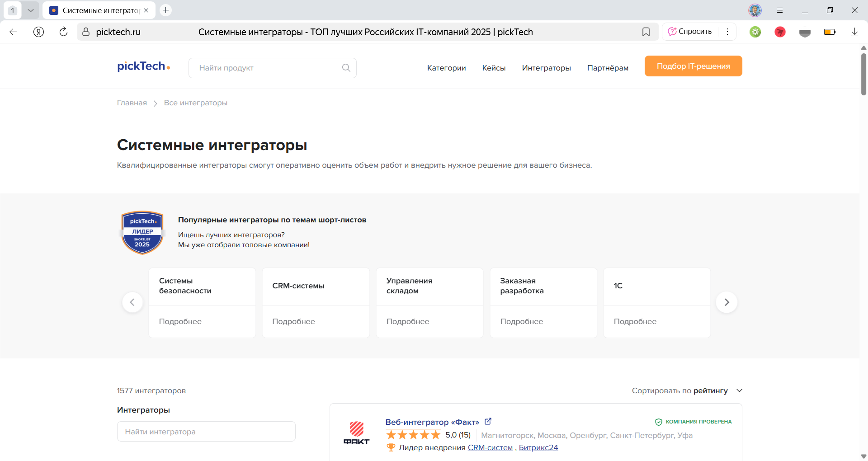The width and height of the screenshot is (868, 461).
Task: Click the red extension icon in the toolbar
Action: click(780, 32)
